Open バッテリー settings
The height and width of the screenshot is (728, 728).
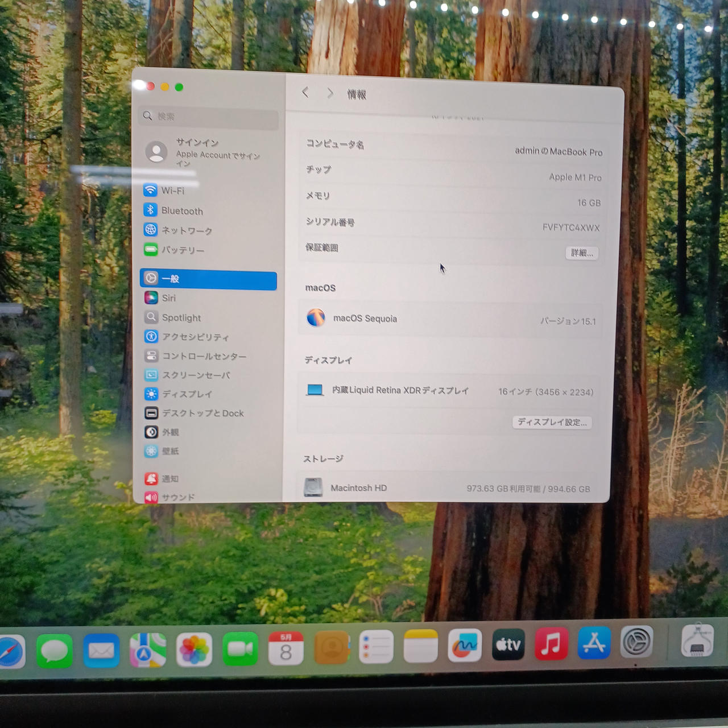[x=182, y=250]
